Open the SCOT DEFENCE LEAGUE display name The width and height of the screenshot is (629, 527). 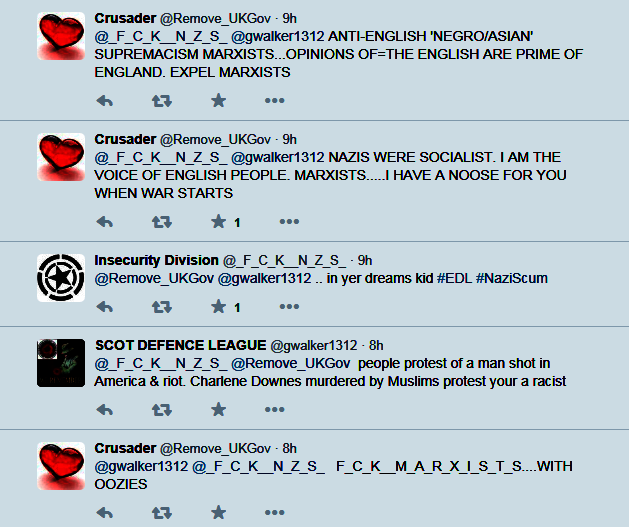181,345
